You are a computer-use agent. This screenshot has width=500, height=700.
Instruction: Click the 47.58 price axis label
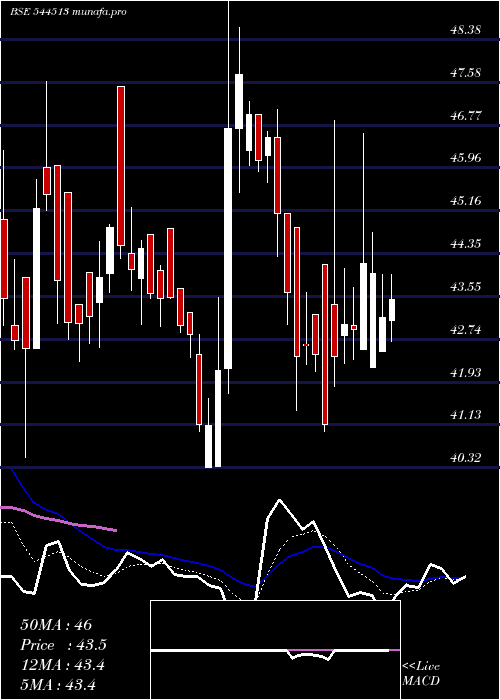coord(466,73)
